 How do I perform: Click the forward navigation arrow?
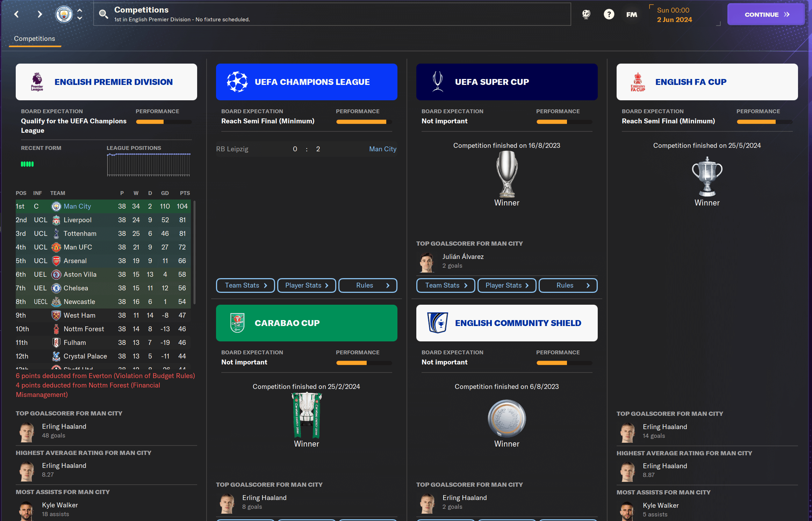click(40, 14)
